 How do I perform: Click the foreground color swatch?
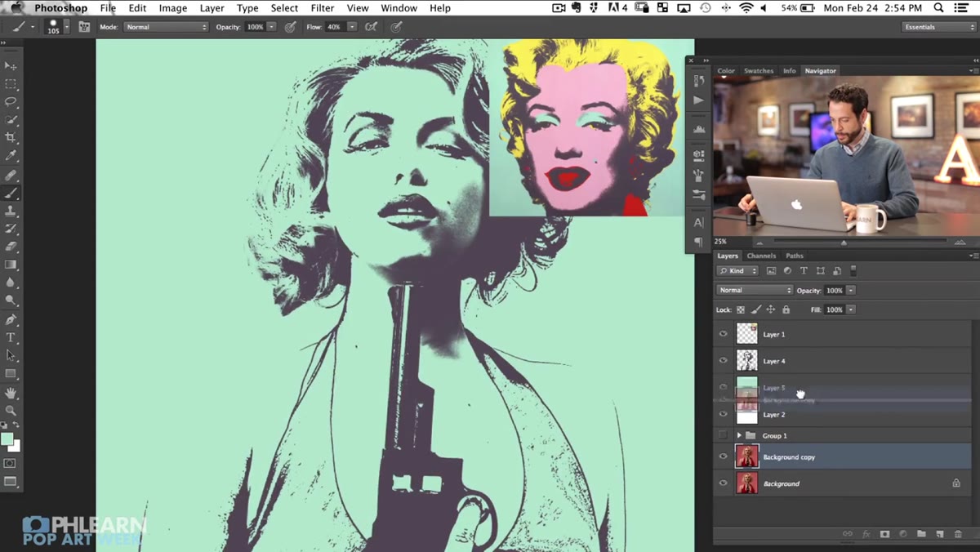click(x=7, y=439)
